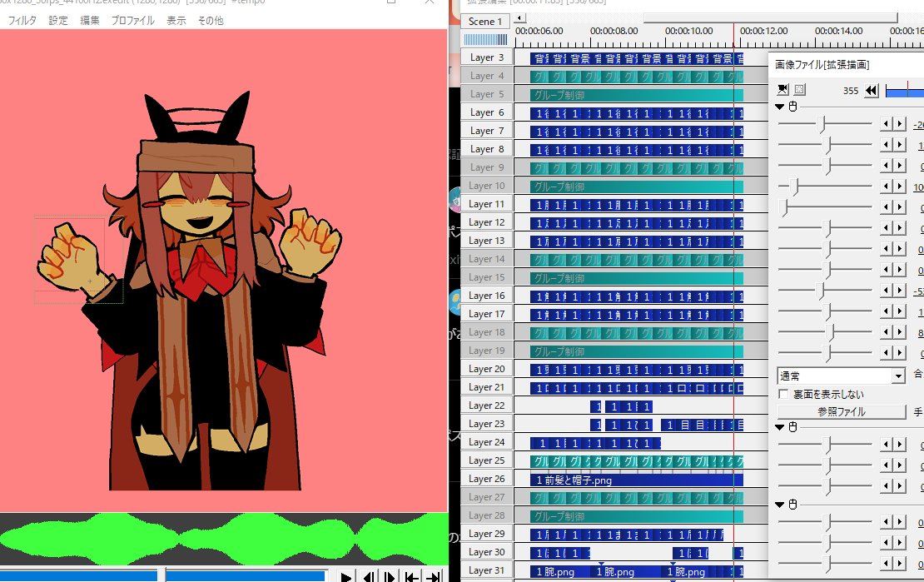The height and width of the screenshot is (582, 924).
Task: Click the camera control icon in the image settings panel
Action: click(x=782, y=90)
